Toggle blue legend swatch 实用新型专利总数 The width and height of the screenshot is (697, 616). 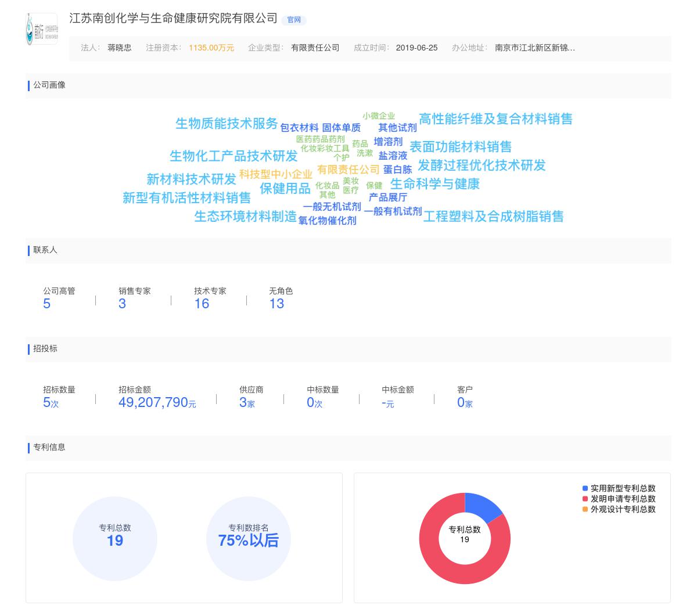(585, 488)
